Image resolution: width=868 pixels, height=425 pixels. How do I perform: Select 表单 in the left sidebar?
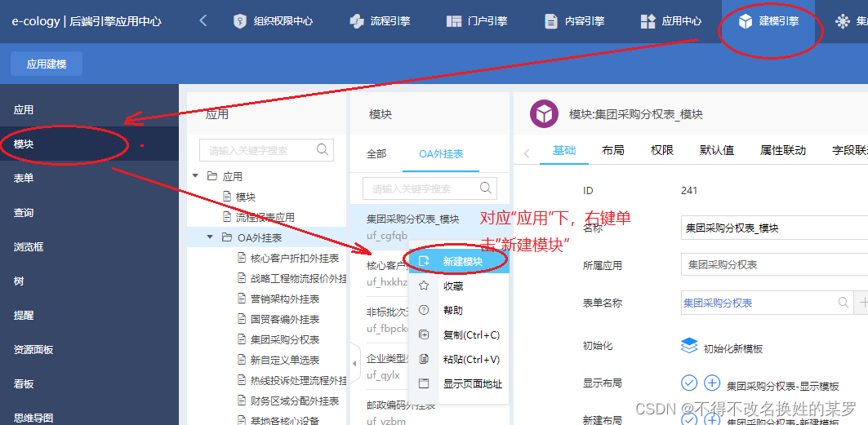pos(89,178)
